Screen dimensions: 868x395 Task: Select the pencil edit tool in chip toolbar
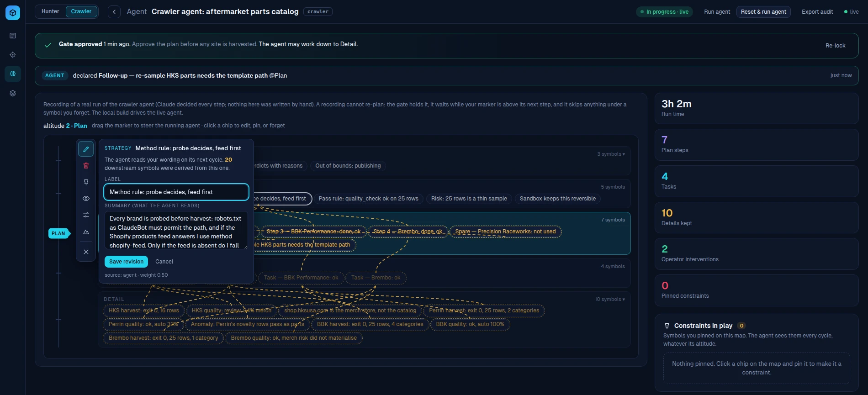[x=86, y=149]
